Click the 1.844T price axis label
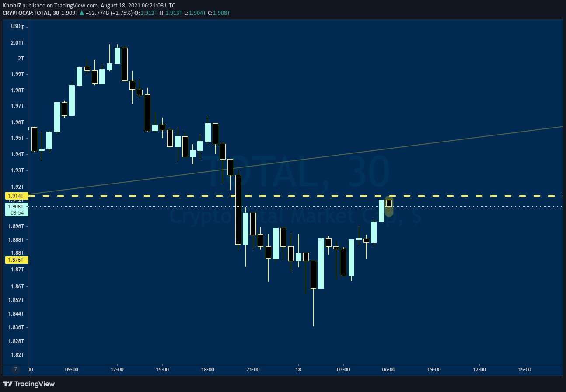The width and height of the screenshot is (566, 392). [x=17, y=314]
